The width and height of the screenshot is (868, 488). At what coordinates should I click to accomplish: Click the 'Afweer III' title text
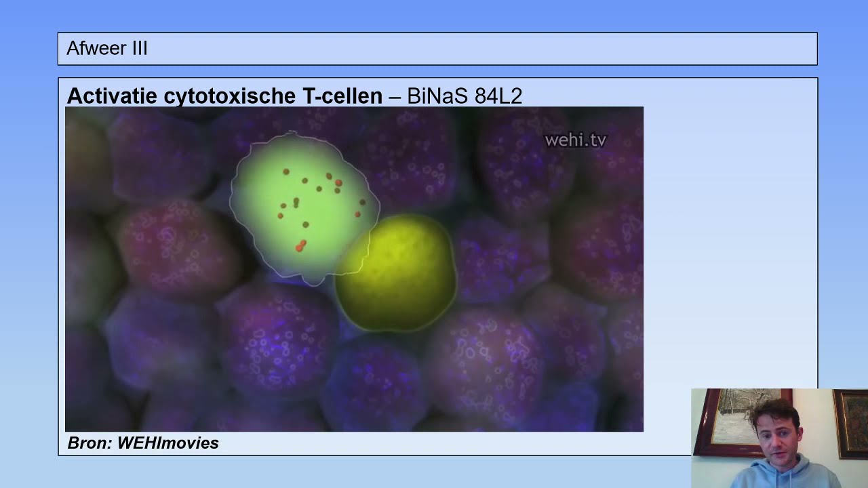(x=107, y=49)
